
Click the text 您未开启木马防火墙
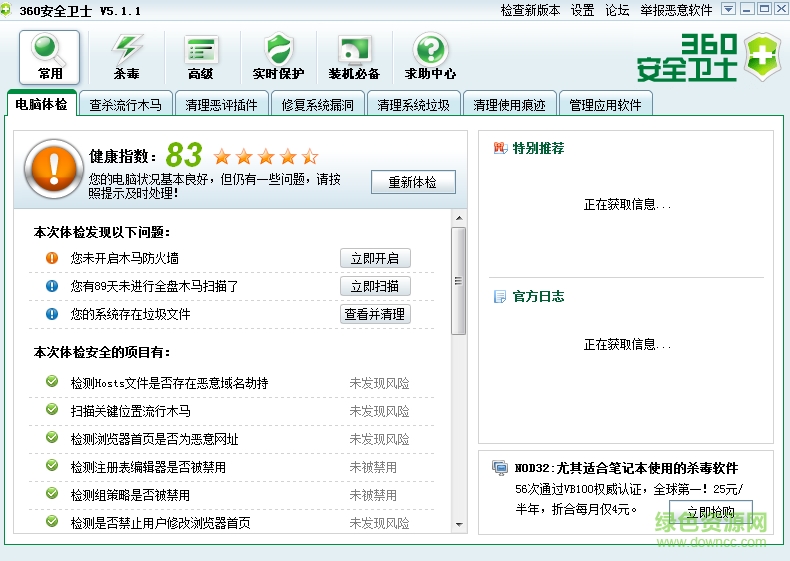coord(124,258)
